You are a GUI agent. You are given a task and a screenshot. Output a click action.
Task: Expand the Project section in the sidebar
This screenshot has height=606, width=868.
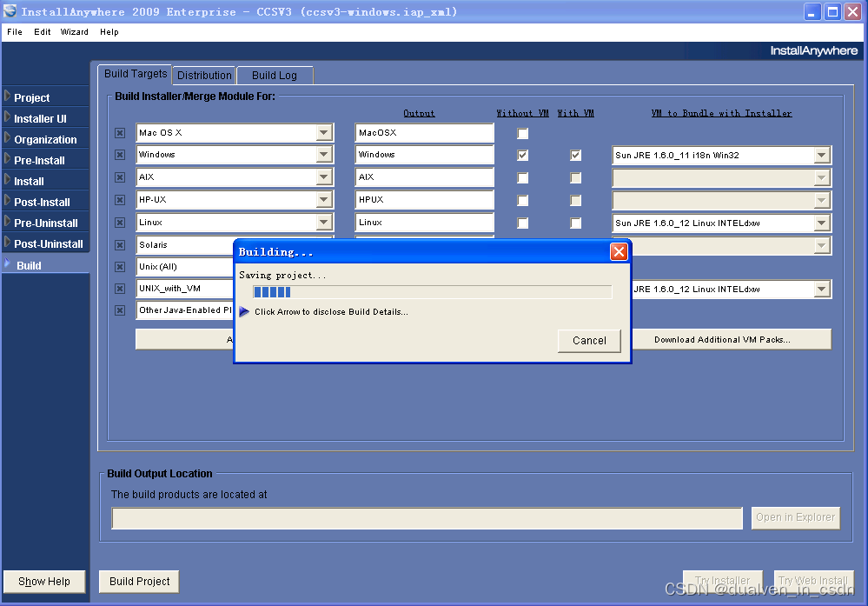coord(35,97)
